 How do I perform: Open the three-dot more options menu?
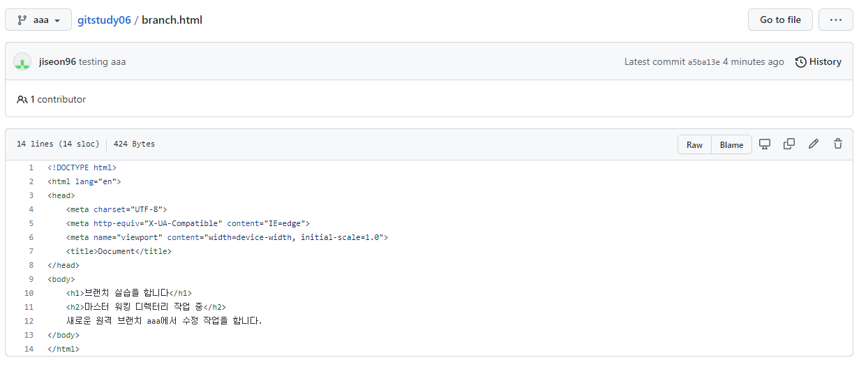pyautogui.click(x=835, y=20)
